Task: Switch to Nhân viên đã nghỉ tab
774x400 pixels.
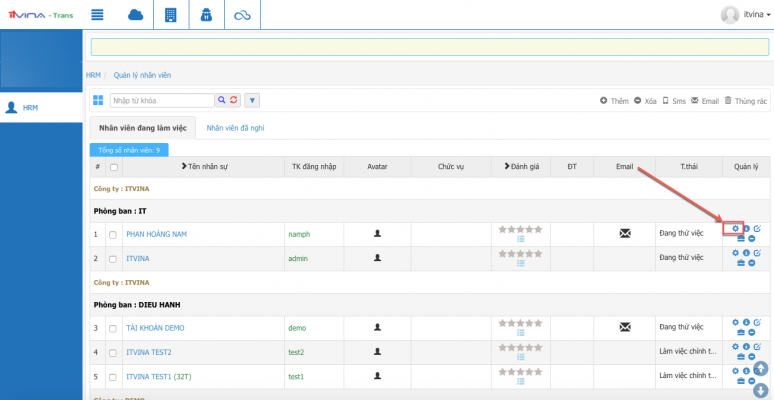Action: [235, 128]
